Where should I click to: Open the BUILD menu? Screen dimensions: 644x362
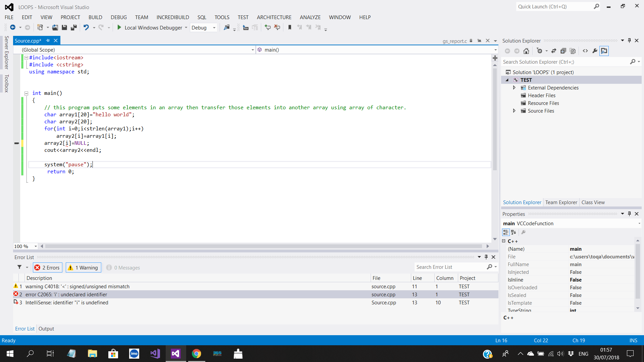pos(95,17)
